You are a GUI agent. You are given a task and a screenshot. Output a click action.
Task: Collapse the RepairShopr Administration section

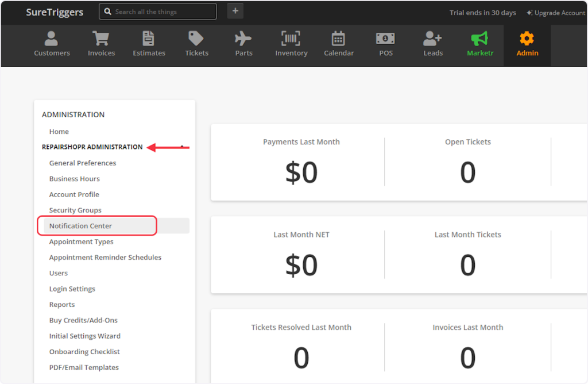pos(182,147)
